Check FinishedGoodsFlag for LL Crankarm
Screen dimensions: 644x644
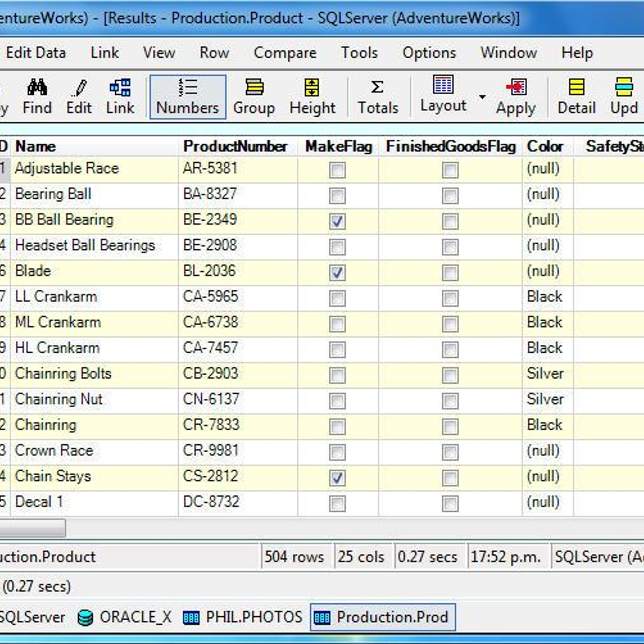pos(450,298)
